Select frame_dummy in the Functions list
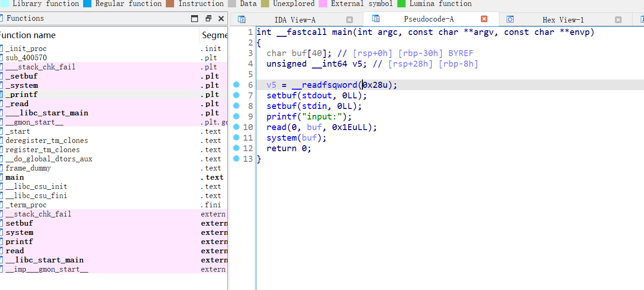Screen dimensions: 644x290 [114, 168]
